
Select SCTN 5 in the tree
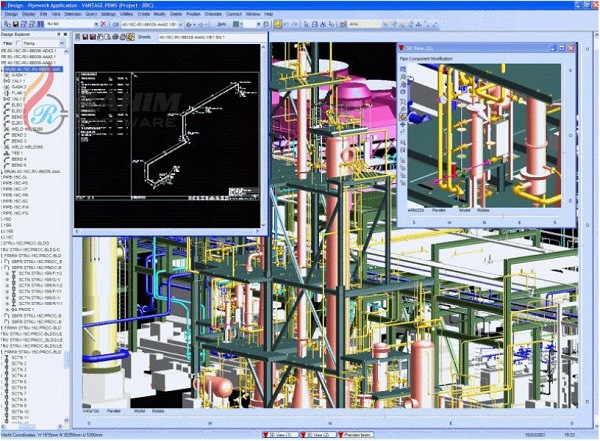coord(19,382)
